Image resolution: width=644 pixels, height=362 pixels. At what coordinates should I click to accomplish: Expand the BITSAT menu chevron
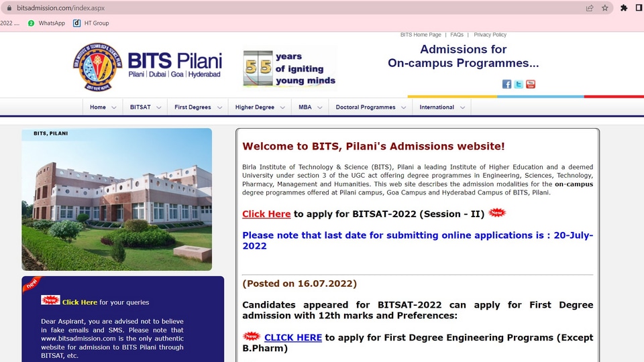tap(158, 107)
